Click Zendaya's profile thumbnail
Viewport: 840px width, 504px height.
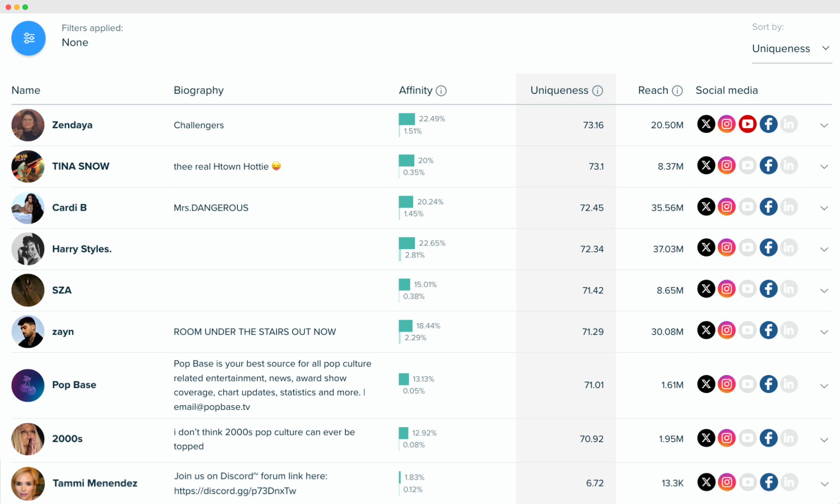tap(27, 124)
